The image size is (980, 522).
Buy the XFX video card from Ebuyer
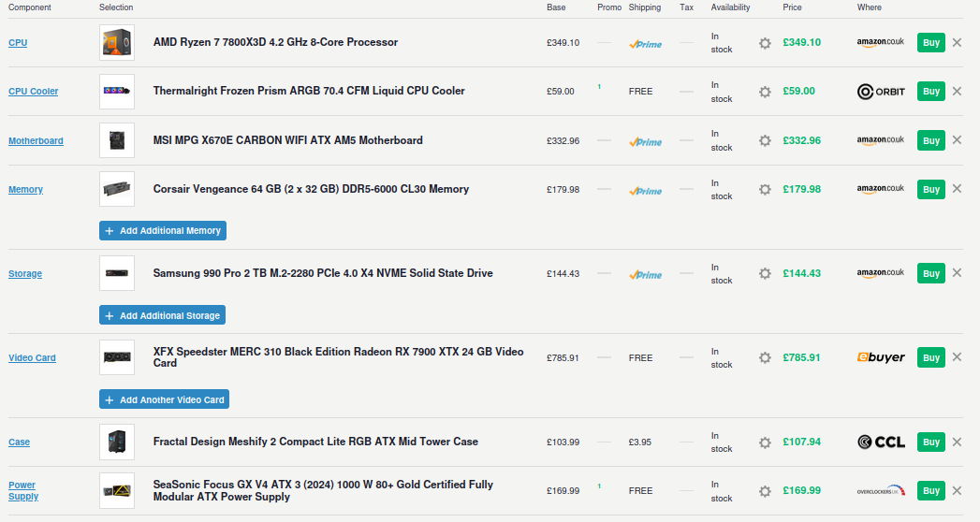click(930, 357)
